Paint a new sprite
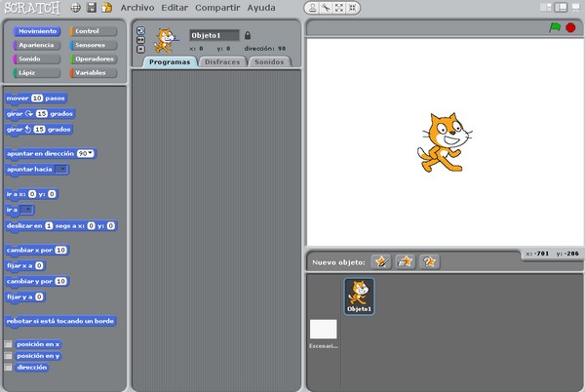The image size is (585, 392). click(x=381, y=262)
